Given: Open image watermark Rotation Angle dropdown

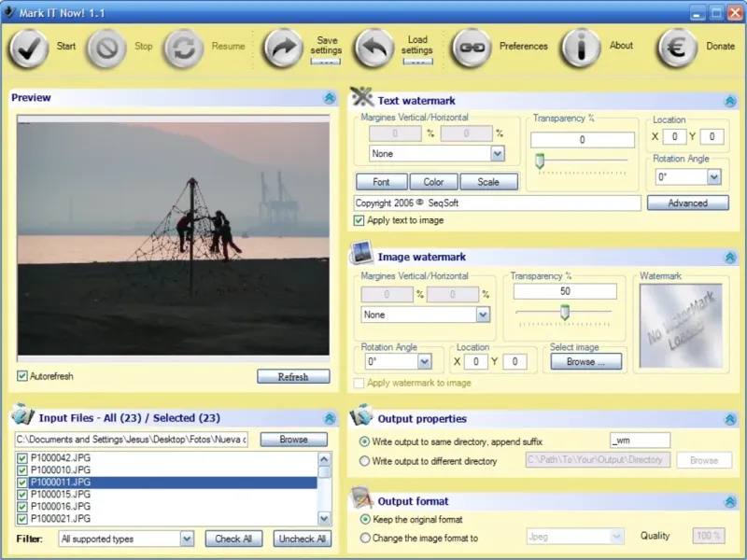Looking at the screenshot, I should coord(398,362).
